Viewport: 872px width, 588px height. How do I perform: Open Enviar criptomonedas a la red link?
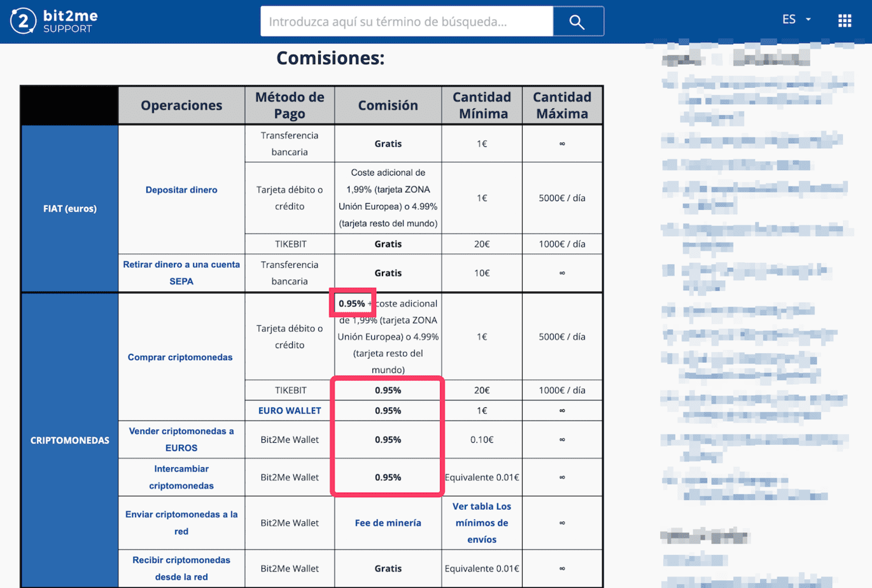[181, 522]
